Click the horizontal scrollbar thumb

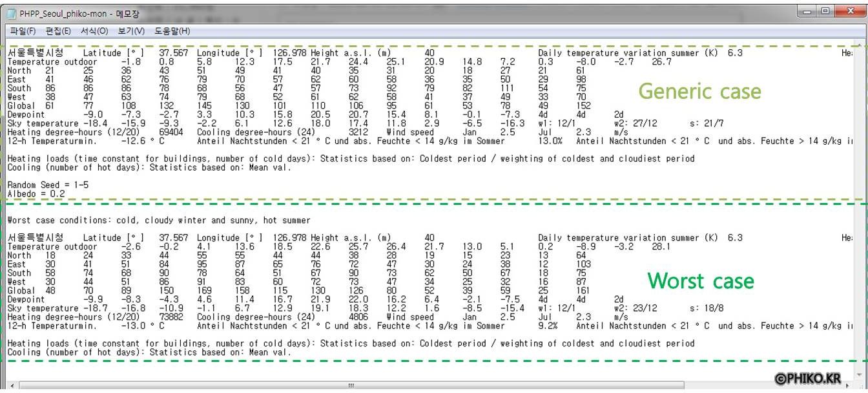point(351,387)
